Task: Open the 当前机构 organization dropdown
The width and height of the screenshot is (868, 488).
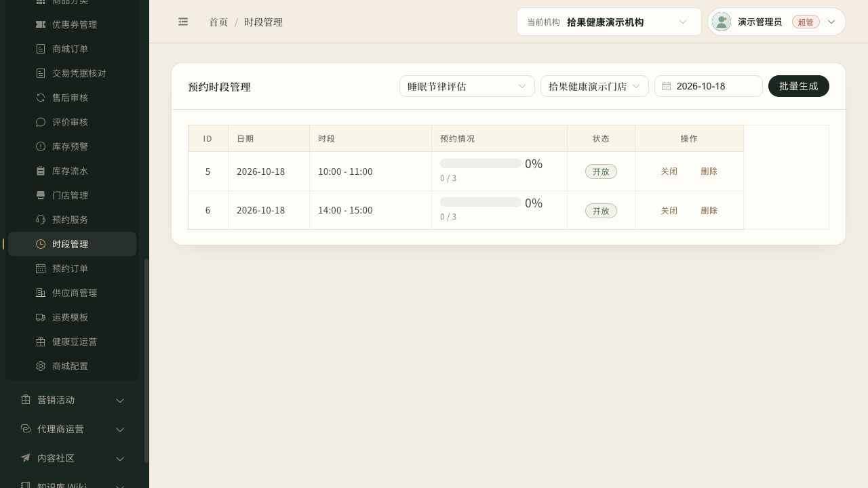Action: tap(609, 22)
